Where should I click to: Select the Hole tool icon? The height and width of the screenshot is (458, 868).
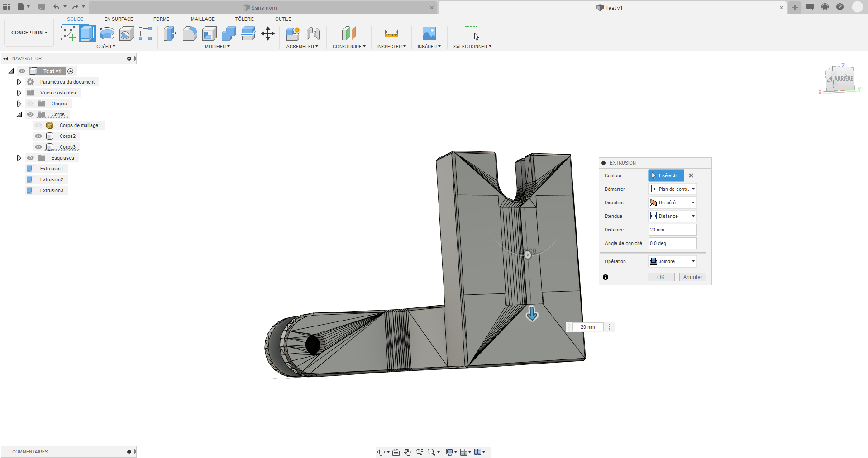click(x=127, y=33)
